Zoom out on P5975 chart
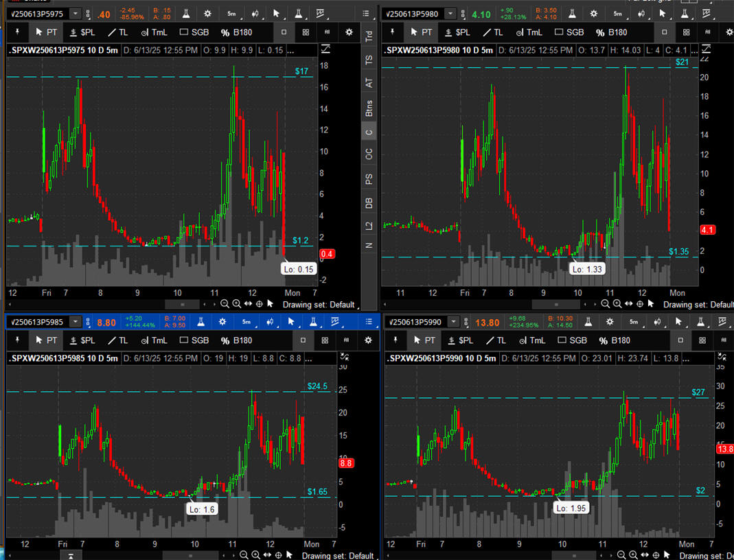Viewport: 734px width, 560px height. 225,304
